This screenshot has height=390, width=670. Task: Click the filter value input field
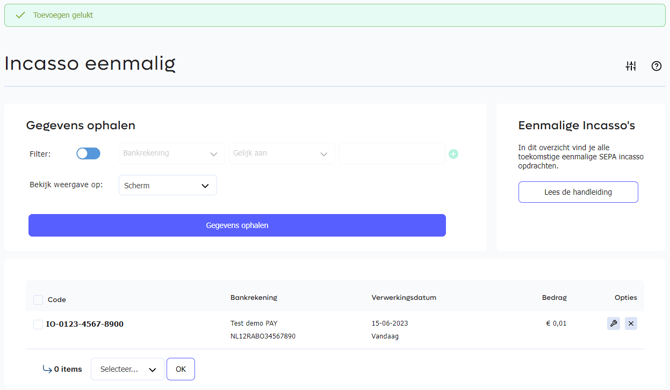coord(392,153)
